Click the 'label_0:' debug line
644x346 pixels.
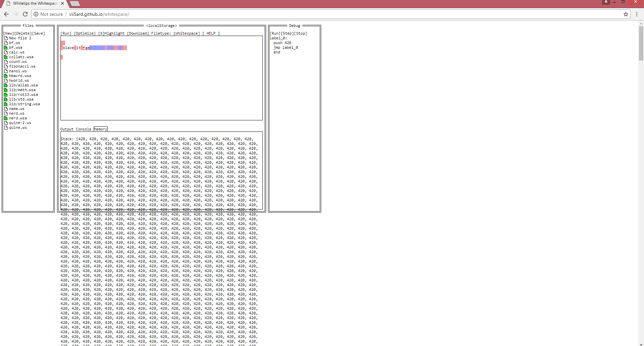(278, 38)
